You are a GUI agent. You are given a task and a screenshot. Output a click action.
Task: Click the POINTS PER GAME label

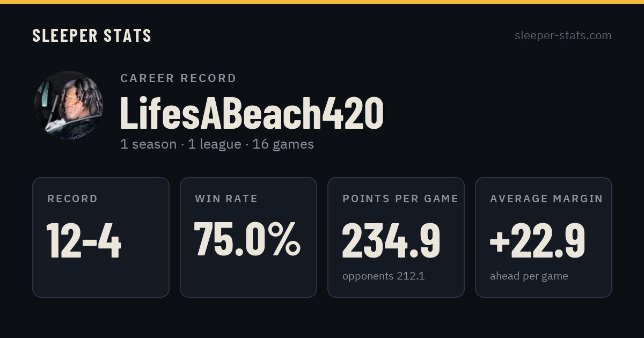(x=400, y=199)
